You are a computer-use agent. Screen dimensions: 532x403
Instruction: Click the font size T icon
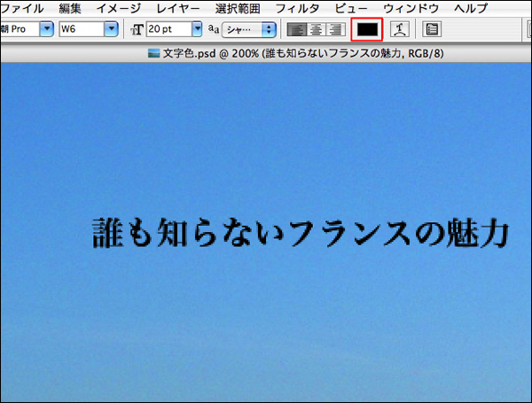tap(137, 29)
